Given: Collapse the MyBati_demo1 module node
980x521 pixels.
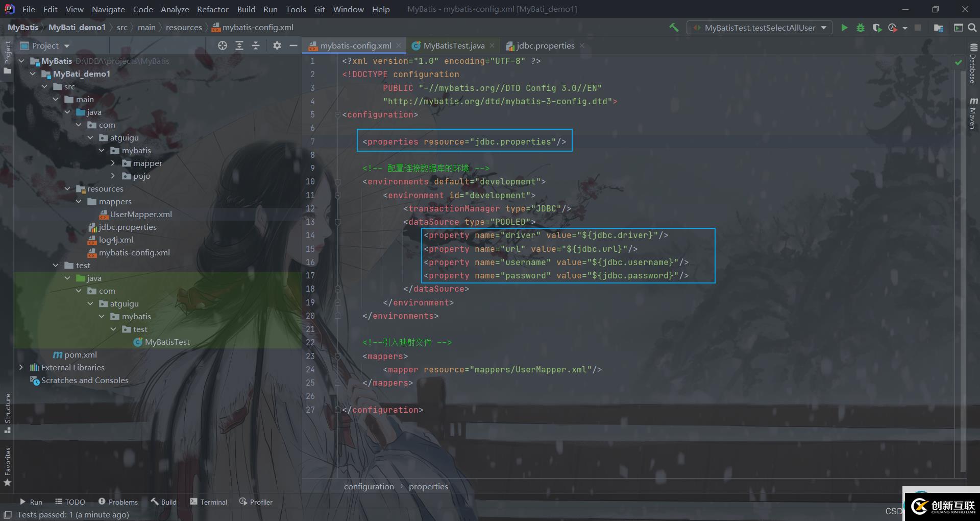Looking at the screenshot, I should click(x=33, y=74).
